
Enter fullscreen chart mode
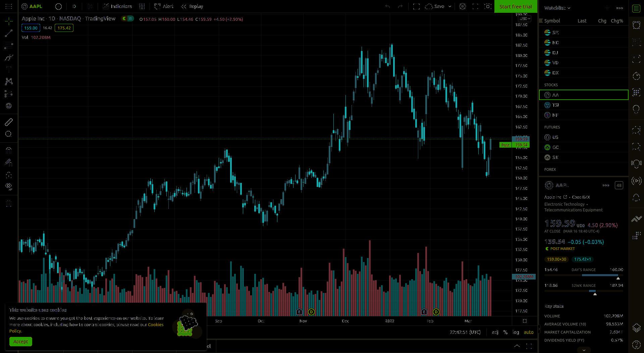[475, 6]
